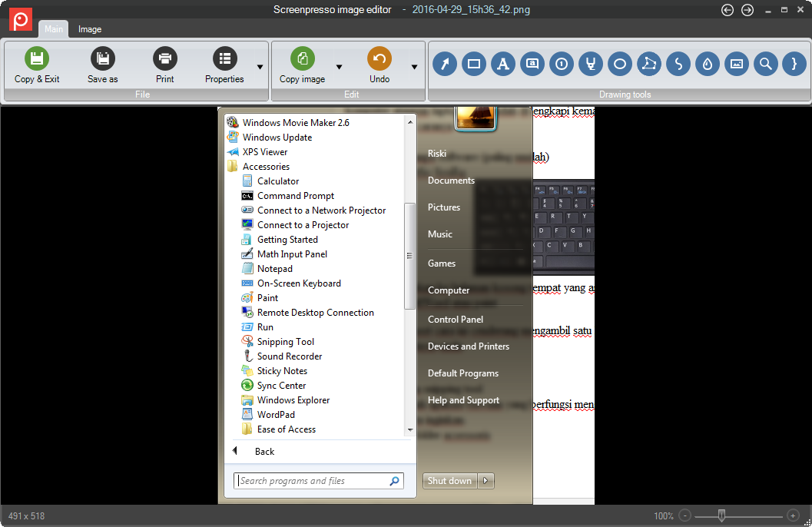The height and width of the screenshot is (527, 812).
Task: Open the Copy image dropdown arrow
Action: point(340,67)
